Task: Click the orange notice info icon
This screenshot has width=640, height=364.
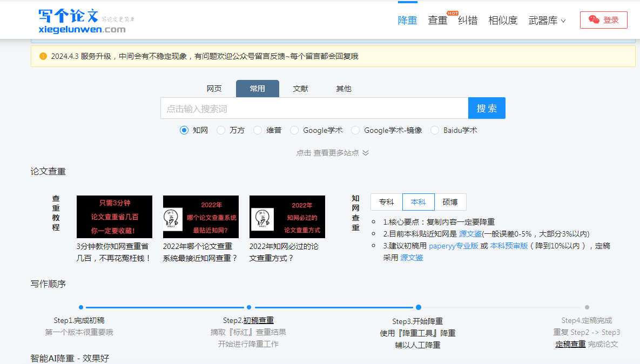Action: 43,56
